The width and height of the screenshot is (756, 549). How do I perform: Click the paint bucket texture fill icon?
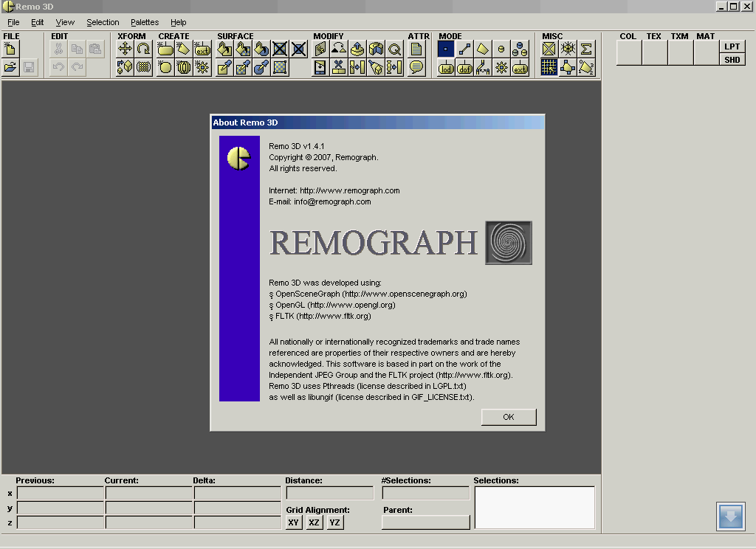(x=242, y=49)
